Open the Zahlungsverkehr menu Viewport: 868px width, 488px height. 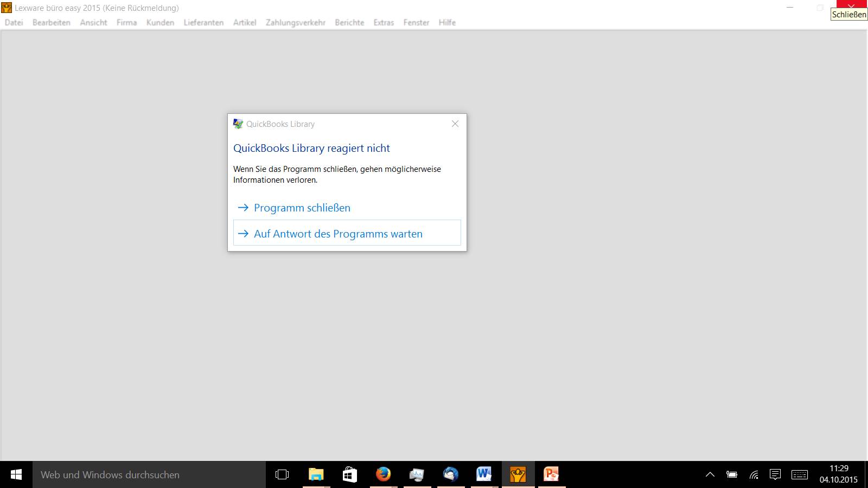[296, 22]
